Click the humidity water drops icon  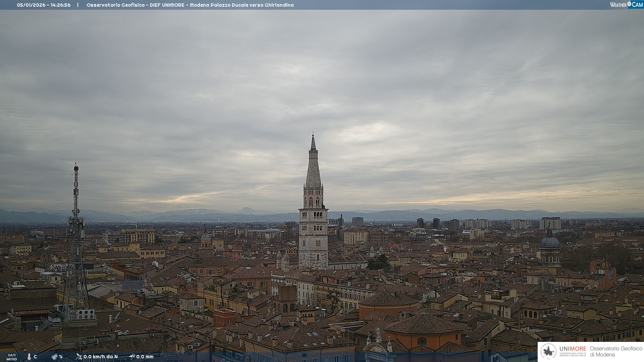click(54, 357)
